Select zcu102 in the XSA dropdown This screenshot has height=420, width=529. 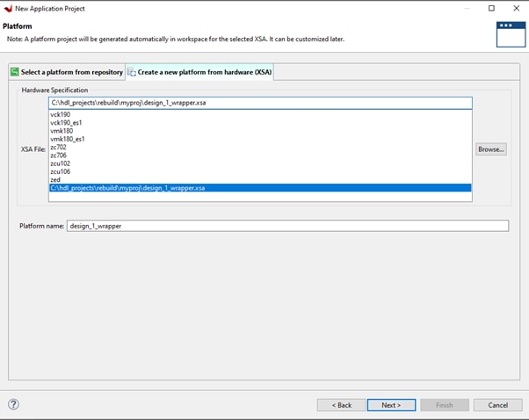coord(61,163)
